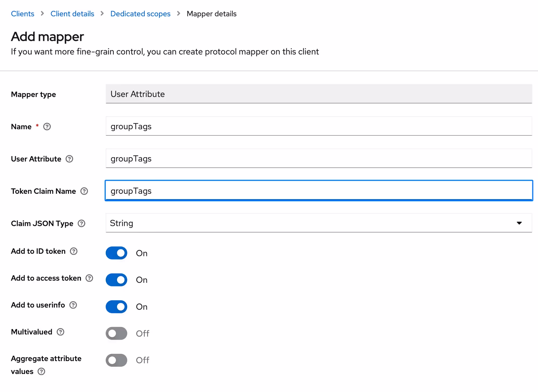The image size is (538, 392).
Task: Click help icon beside User Attribute label
Action: [x=69, y=159]
